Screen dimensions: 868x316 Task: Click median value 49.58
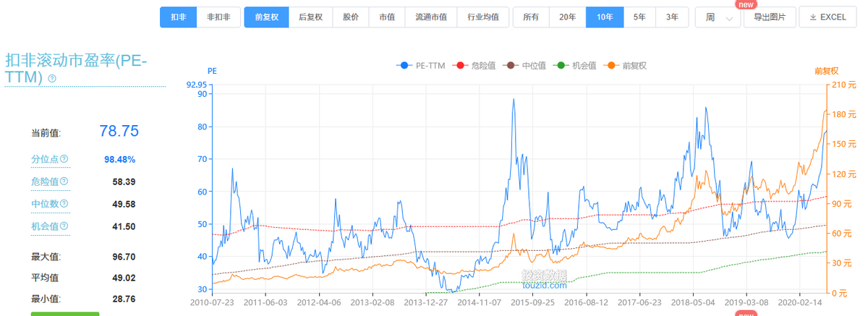(x=124, y=204)
